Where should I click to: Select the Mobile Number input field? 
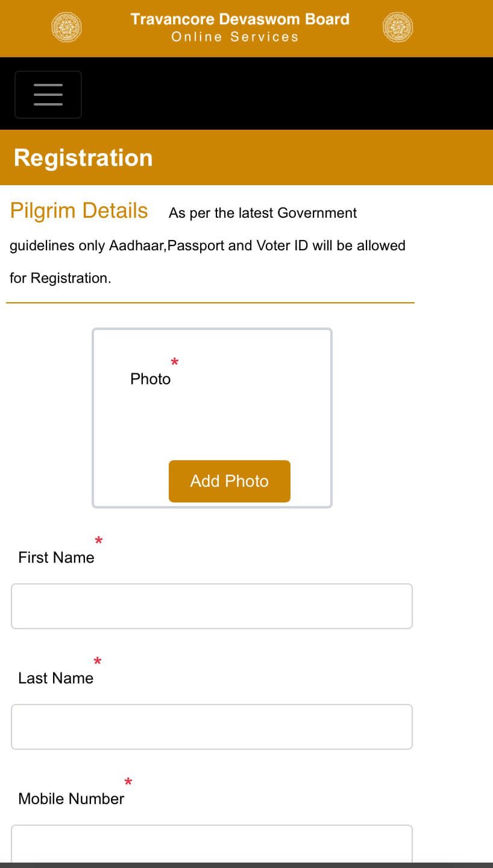tap(212, 844)
